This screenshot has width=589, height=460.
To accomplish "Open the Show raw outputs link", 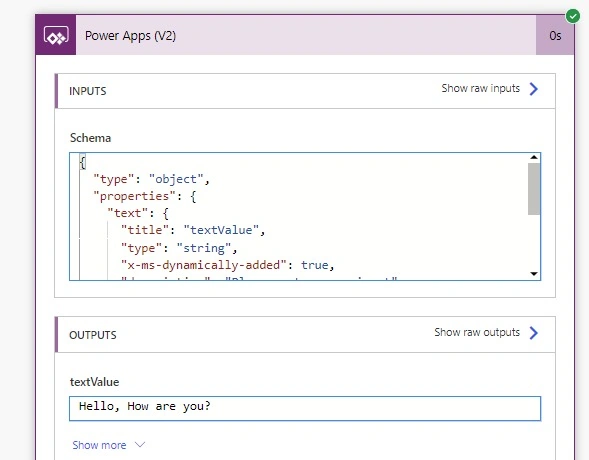I will coord(477,332).
